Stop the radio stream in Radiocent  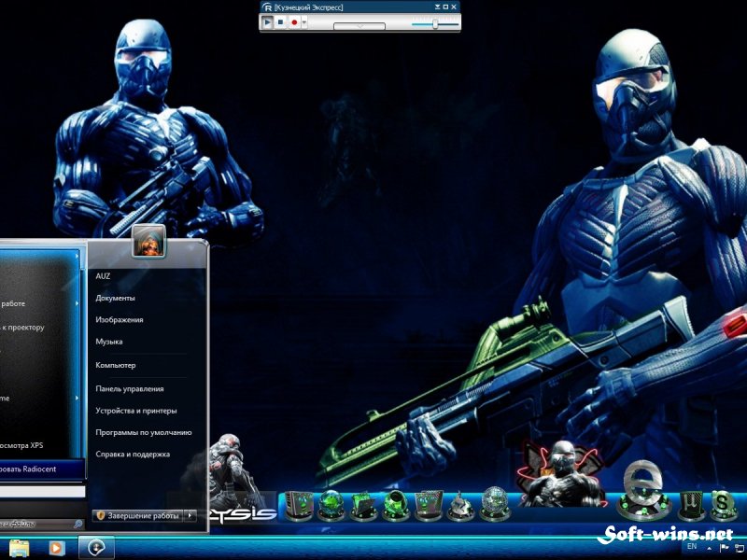281,21
